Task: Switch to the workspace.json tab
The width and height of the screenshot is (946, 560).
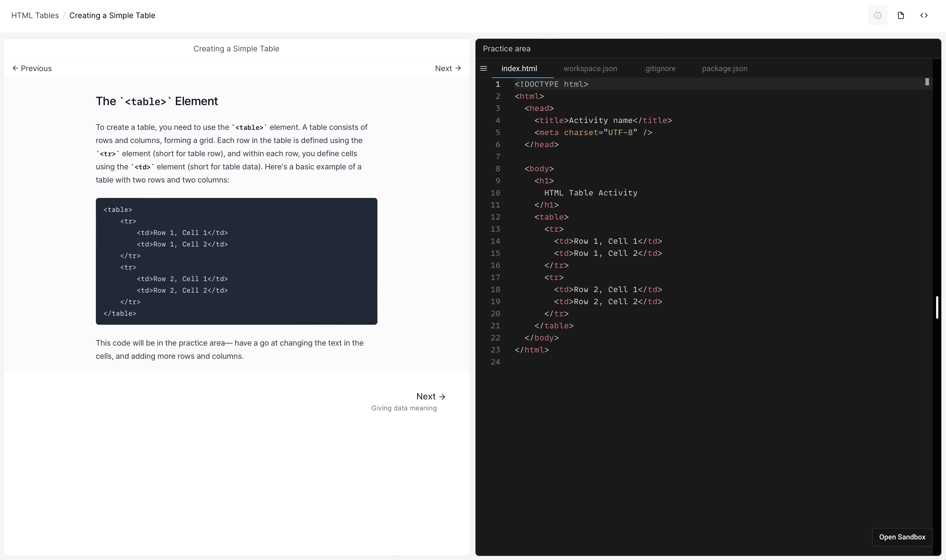Action: pos(590,68)
